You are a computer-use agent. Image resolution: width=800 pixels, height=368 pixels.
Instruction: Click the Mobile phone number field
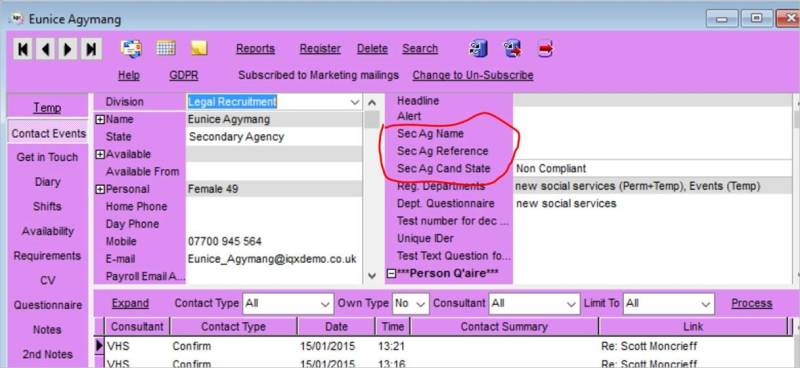274,241
